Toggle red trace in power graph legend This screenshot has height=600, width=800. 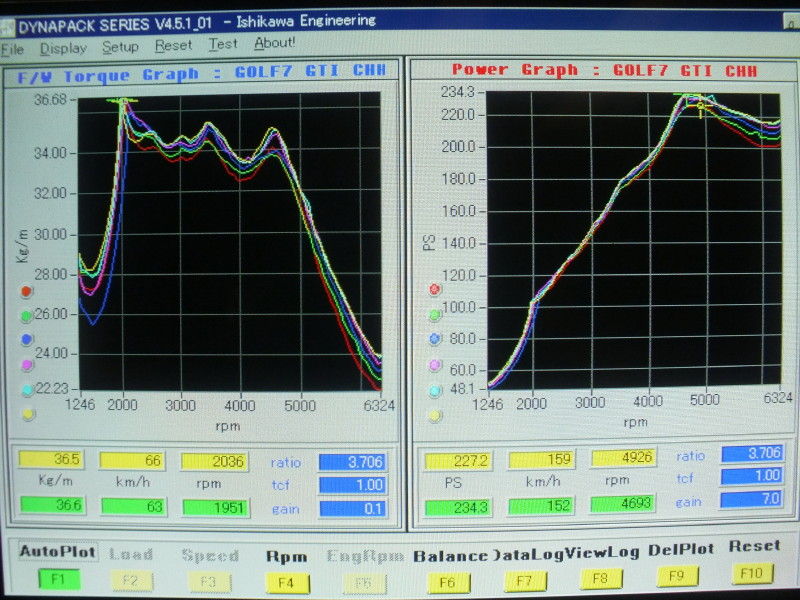coord(434,290)
